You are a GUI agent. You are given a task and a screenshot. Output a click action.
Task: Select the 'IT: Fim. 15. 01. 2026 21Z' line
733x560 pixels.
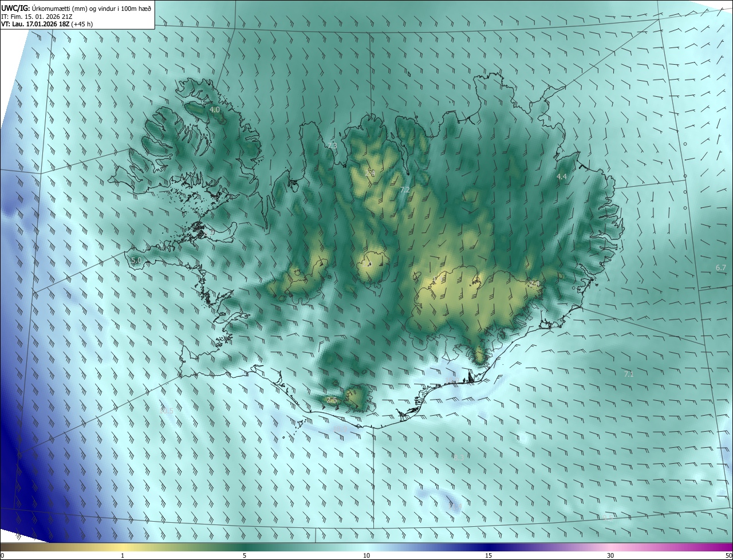[36, 17]
